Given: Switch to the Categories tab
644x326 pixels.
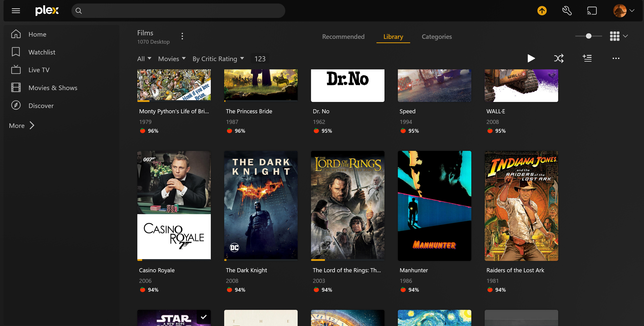Looking at the screenshot, I should tap(436, 37).
